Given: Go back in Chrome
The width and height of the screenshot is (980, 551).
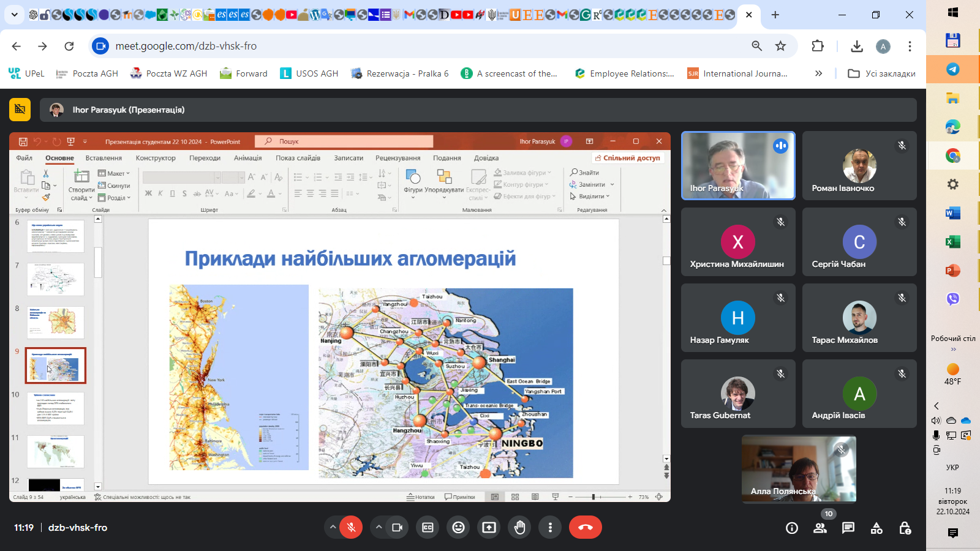Looking at the screenshot, I should click(x=17, y=46).
